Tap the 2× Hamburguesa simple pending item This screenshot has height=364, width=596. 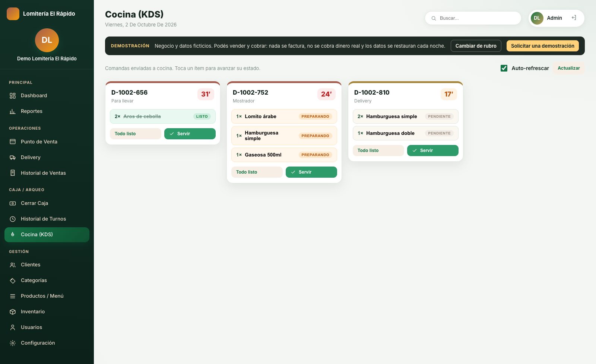point(406,117)
